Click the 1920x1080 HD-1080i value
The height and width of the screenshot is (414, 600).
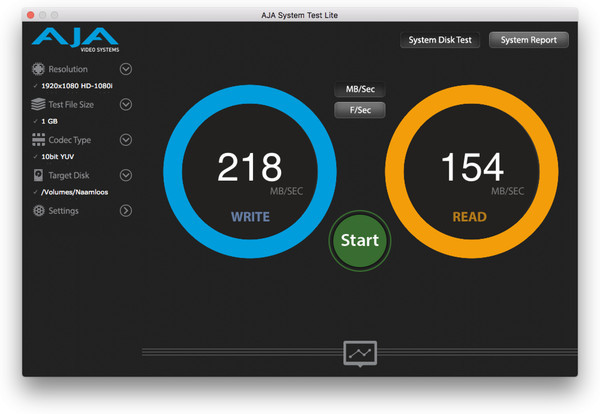pyautogui.click(x=77, y=86)
